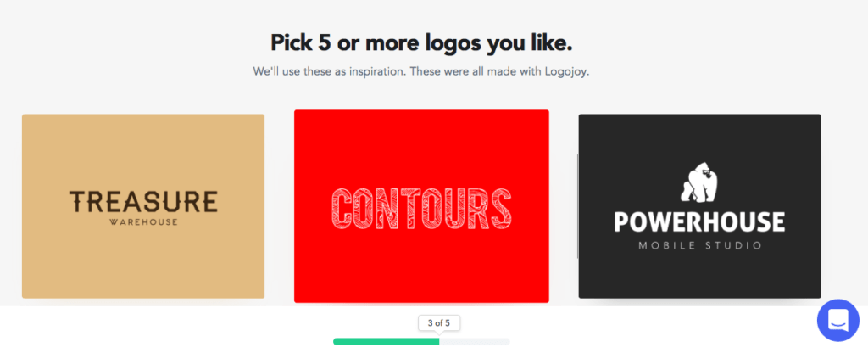
Task: Click the MOBILE STUDIO tagline
Action: [699, 245]
